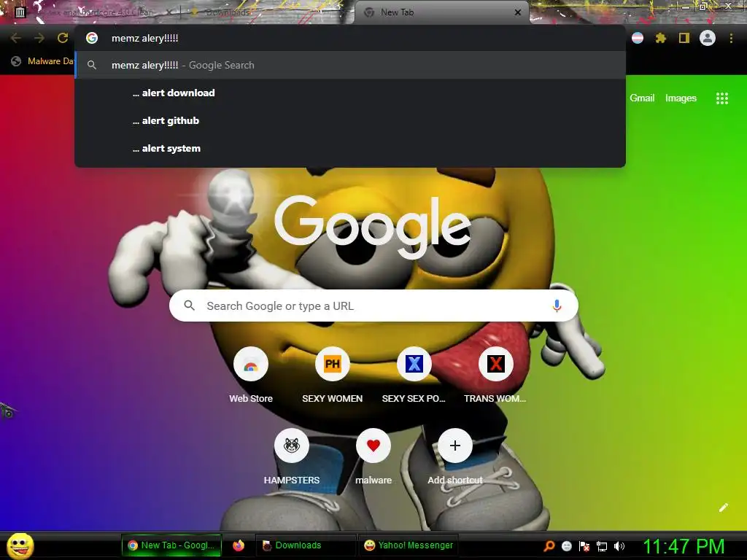Open the Web Store shortcut
Viewport: 747px width, 560px height.
[x=251, y=376]
